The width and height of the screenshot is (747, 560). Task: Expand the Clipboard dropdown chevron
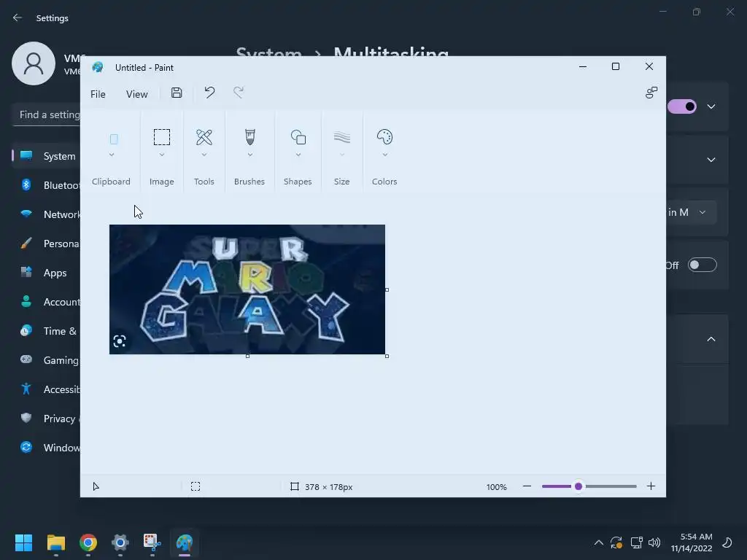coord(112,155)
